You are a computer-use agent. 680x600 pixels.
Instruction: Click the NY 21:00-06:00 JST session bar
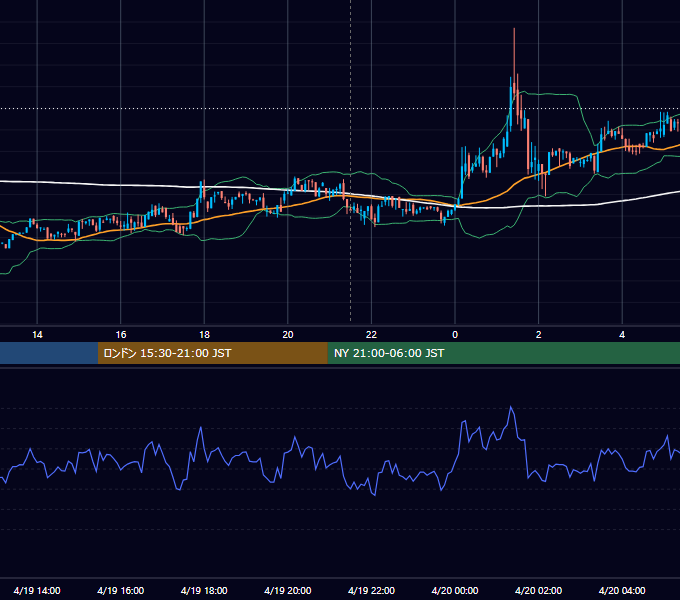pos(503,353)
